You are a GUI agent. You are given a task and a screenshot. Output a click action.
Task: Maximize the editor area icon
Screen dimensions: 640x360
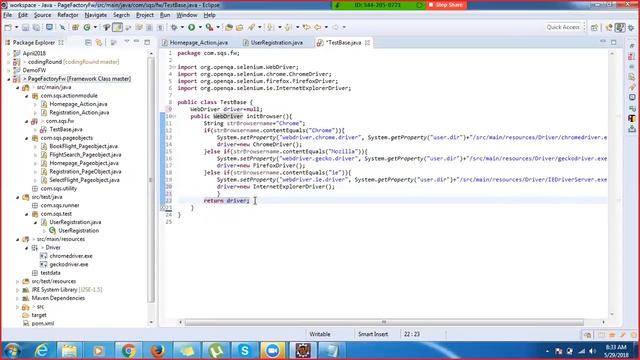pos(614,42)
